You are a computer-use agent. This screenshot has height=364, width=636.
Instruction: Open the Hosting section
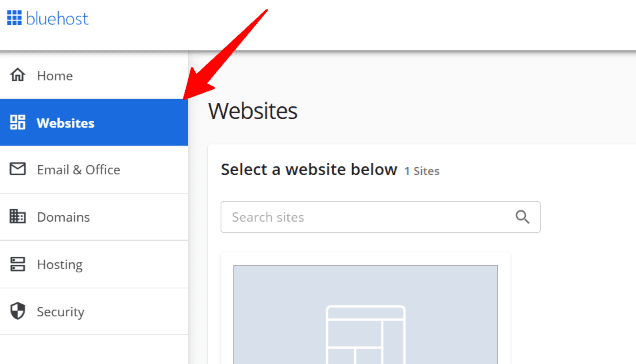pyautogui.click(x=94, y=264)
